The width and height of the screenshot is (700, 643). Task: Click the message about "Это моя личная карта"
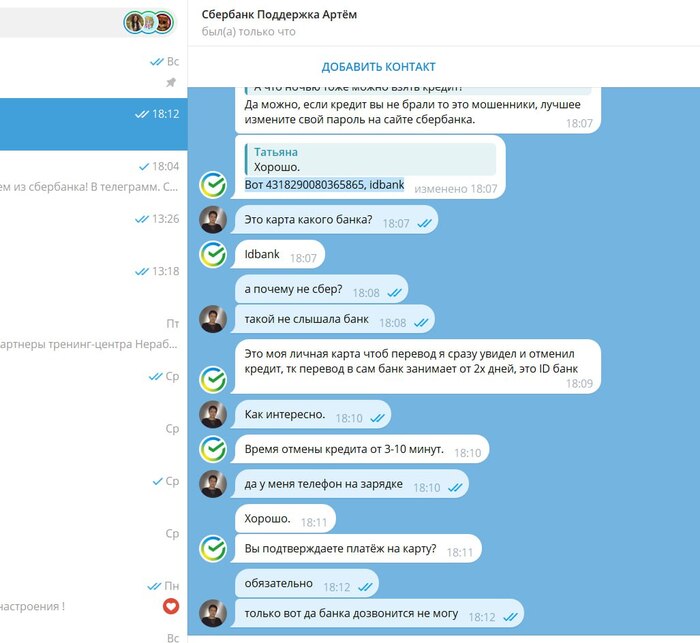click(x=416, y=367)
